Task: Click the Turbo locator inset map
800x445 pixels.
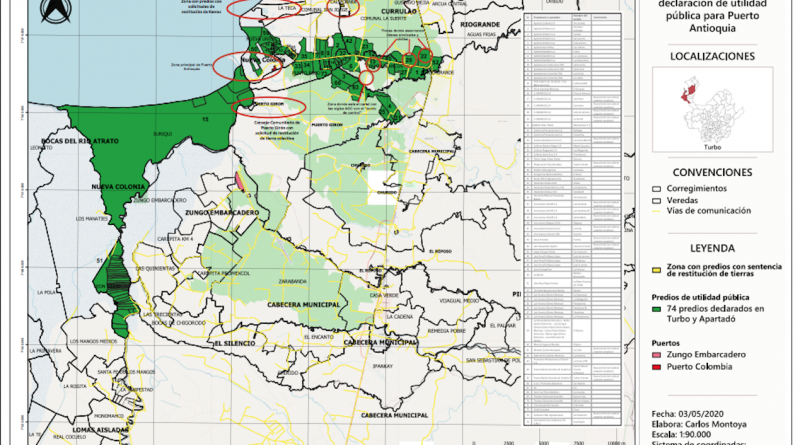Action: tap(714, 107)
